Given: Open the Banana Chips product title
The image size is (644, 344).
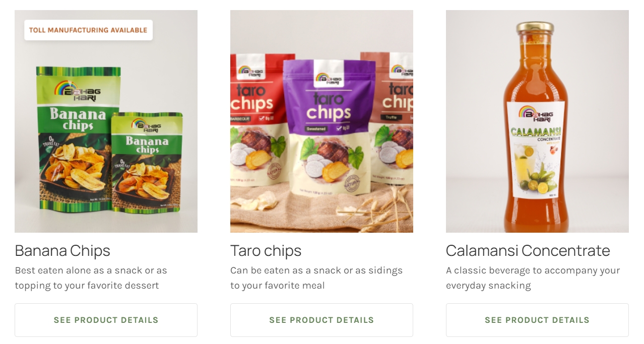Looking at the screenshot, I should tap(62, 250).
